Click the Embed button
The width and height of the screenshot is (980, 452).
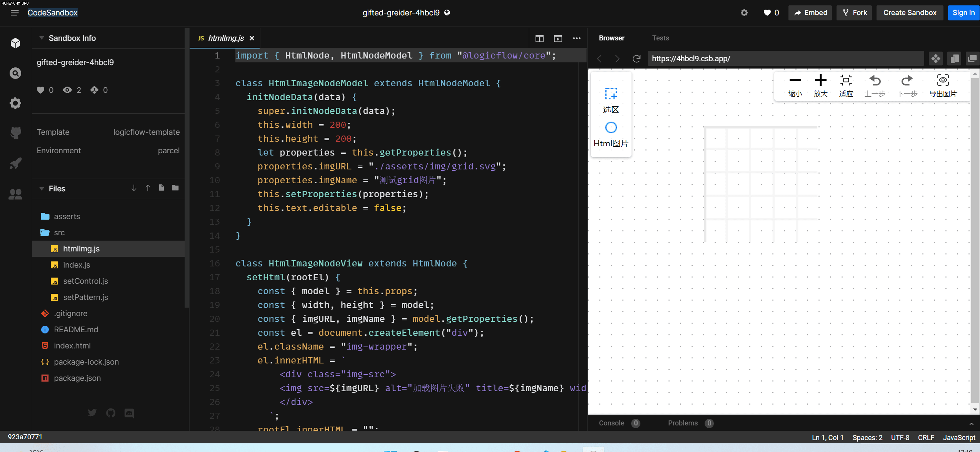coord(810,13)
